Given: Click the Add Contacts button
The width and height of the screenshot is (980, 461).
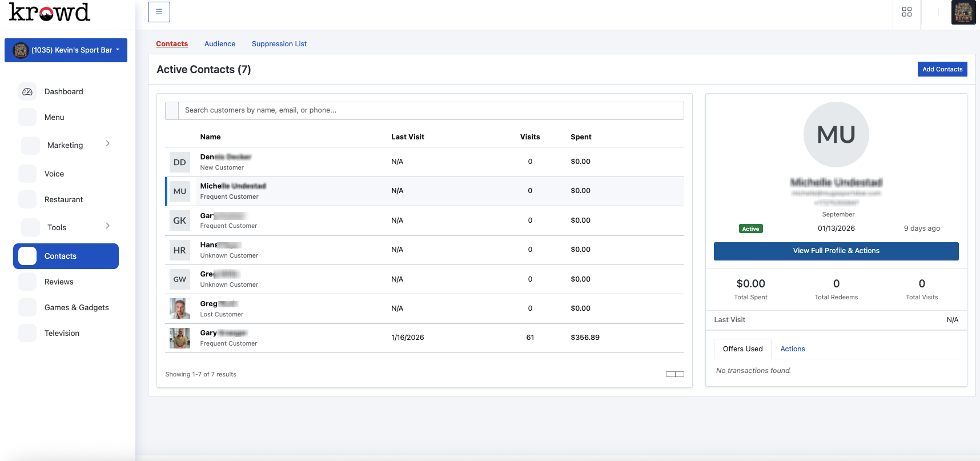Looking at the screenshot, I should pos(942,69).
